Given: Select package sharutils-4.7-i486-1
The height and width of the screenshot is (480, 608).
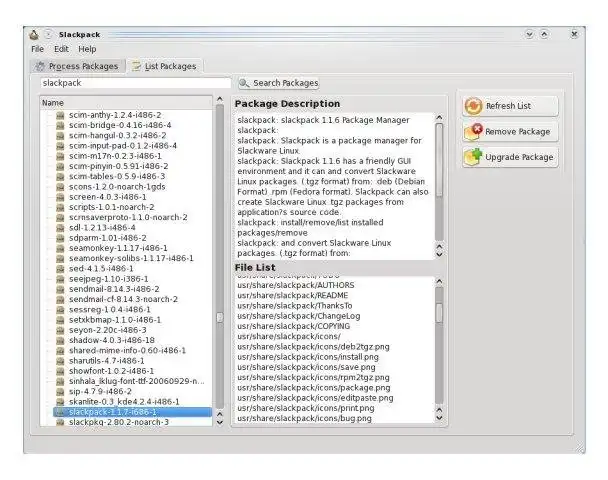Looking at the screenshot, I should 107,361.
